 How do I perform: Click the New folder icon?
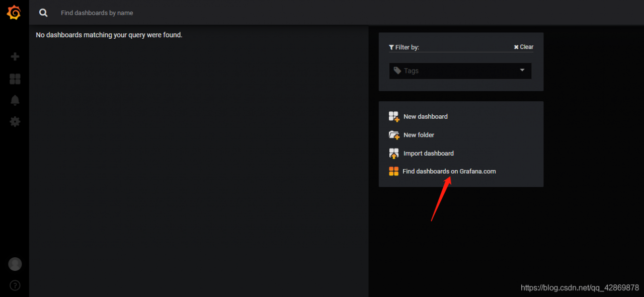pos(394,135)
